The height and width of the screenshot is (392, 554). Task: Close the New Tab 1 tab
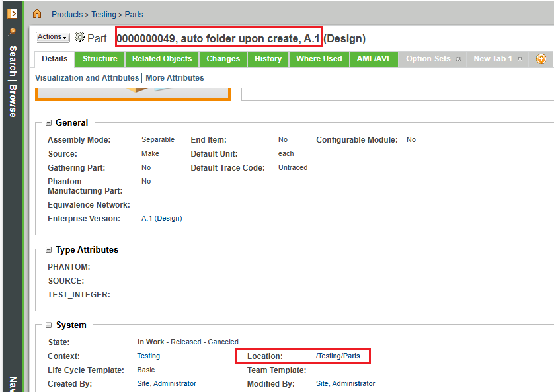(x=520, y=59)
